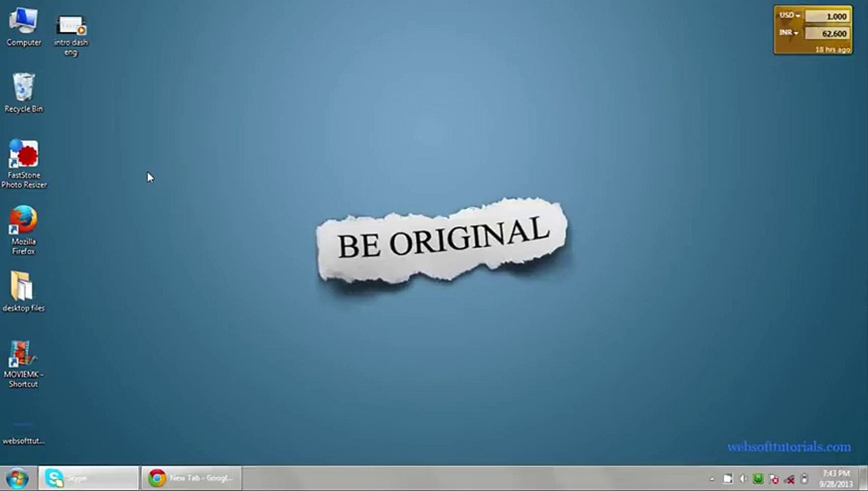Open the Windows Start menu
The height and width of the screenshot is (491, 868).
(x=17, y=478)
